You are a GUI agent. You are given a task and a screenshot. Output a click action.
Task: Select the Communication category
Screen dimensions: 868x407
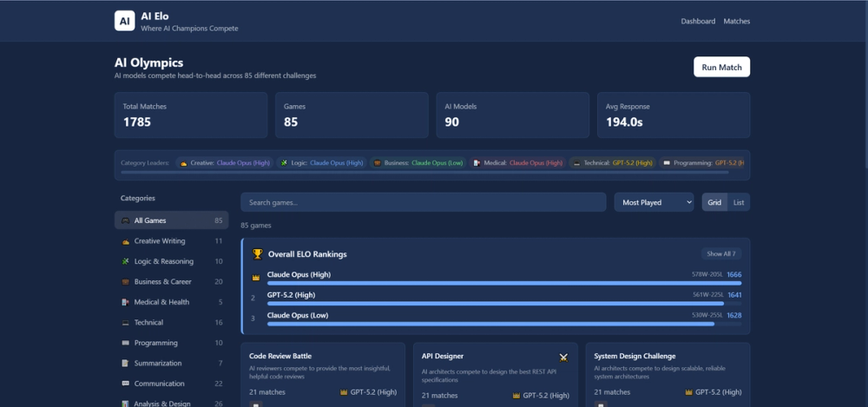[172, 384]
